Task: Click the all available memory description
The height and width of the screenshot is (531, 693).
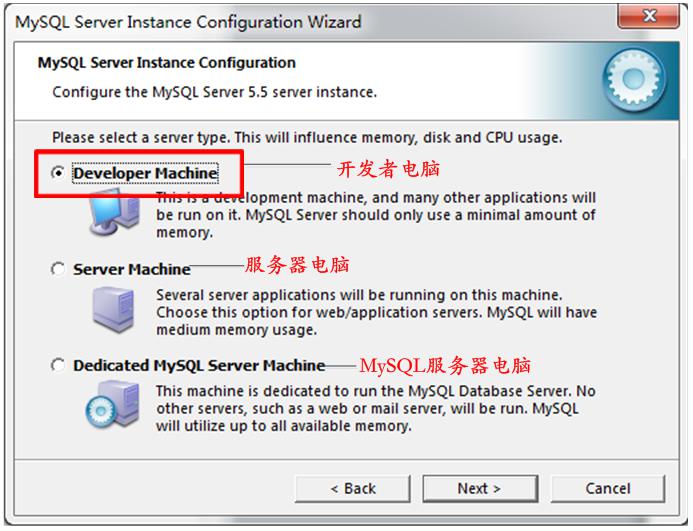Action: coord(376,409)
